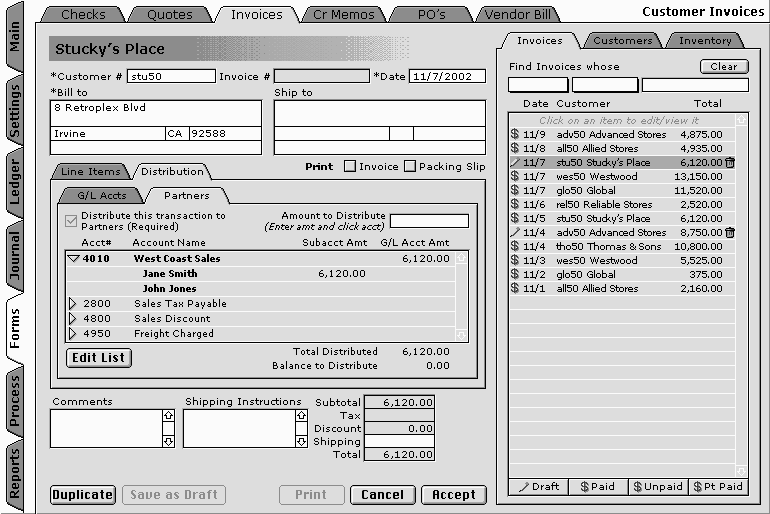The width and height of the screenshot is (770, 514).
Task: Filter the invoice list by Pt Paid
Action: (718, 487)
